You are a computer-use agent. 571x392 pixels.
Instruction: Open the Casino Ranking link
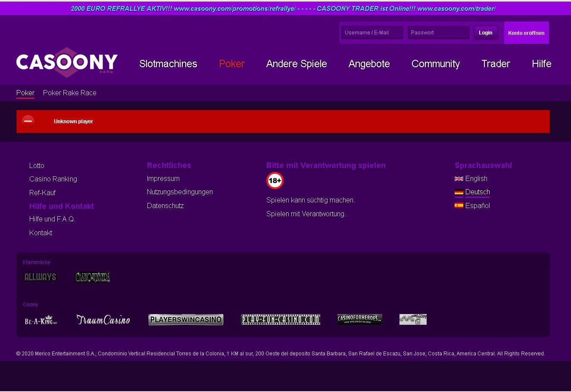(53, 179)
